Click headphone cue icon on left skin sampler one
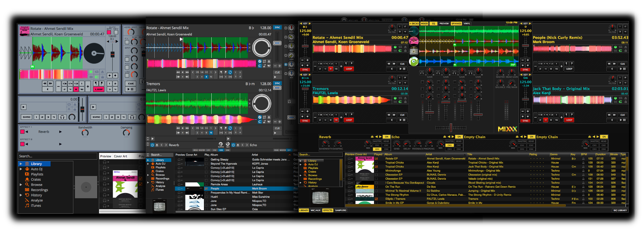The width and height of the screenshot is (644, 232). tap(62, 117)
